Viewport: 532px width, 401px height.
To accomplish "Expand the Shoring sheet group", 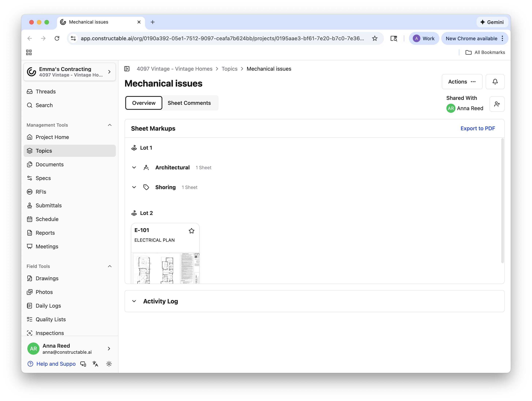I will (x=134, y=187).
